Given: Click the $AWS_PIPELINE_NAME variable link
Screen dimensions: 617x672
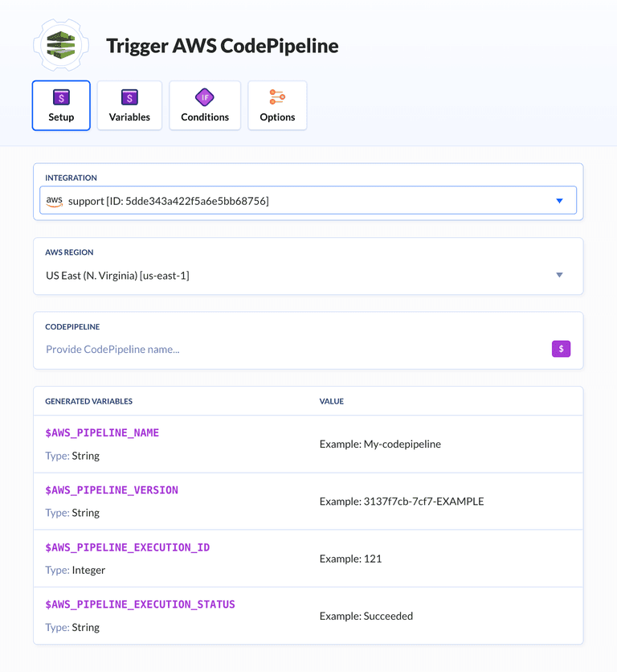Looking at the screenshot, I should coord(102,432).
